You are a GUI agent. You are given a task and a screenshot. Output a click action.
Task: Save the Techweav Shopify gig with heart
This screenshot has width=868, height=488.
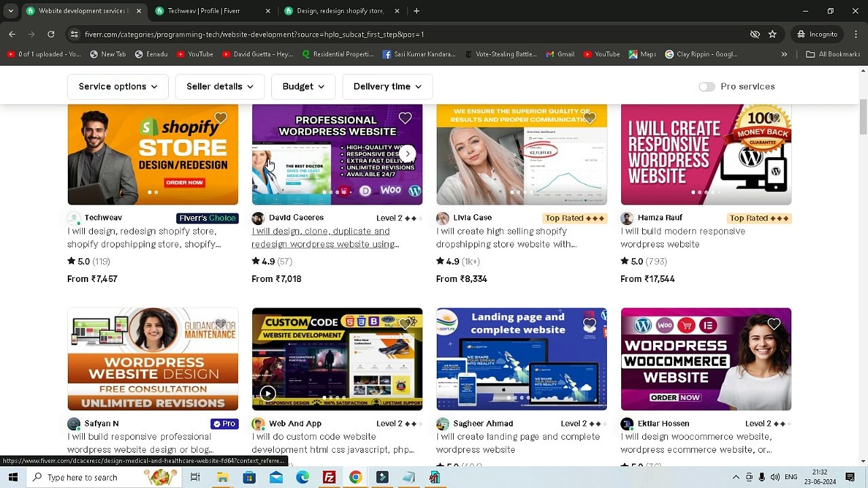point(220,119)
